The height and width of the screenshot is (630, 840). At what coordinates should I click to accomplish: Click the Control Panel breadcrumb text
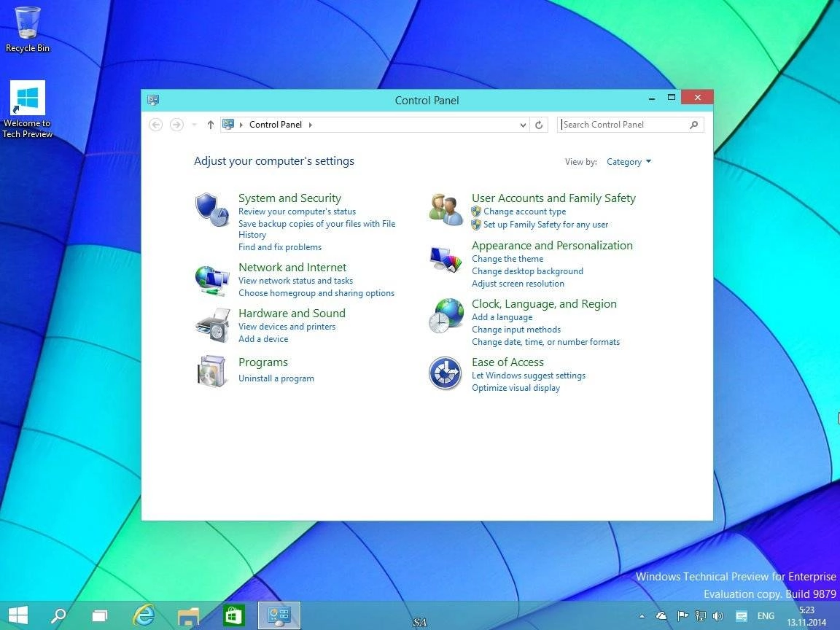coord(276,125)
